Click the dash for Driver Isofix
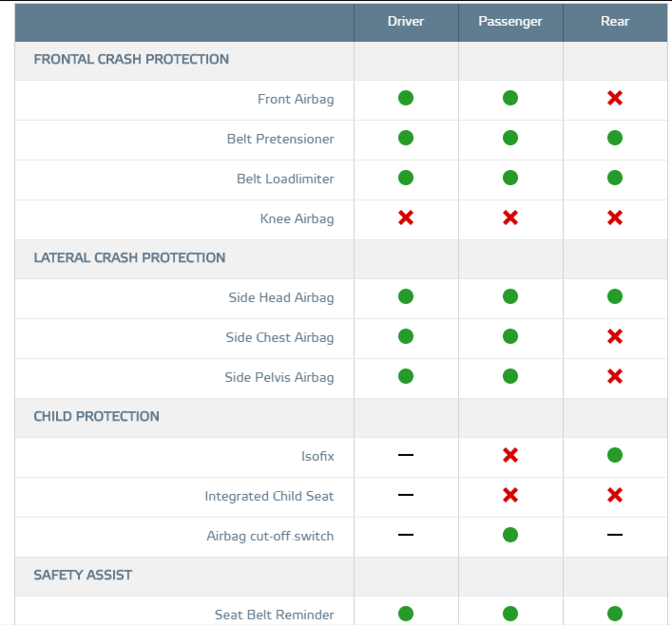Image resolution: width=672 pixels, height=625 pixels. point(406,455)
